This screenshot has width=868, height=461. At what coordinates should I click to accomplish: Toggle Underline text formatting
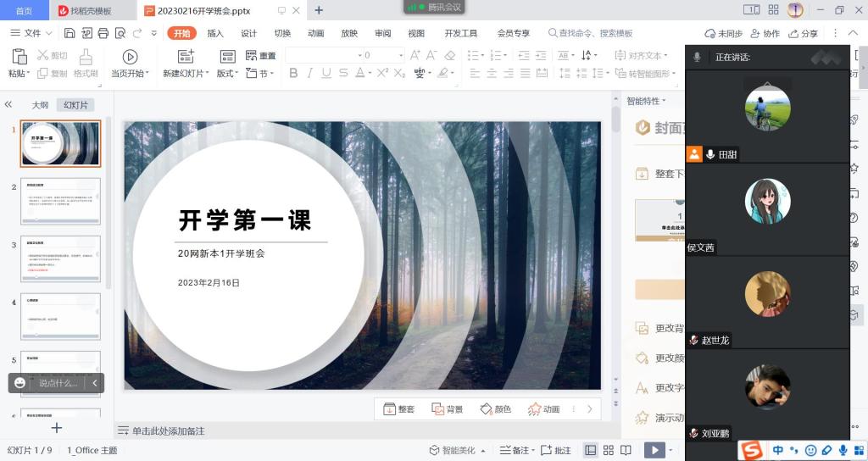click(326, 74)
